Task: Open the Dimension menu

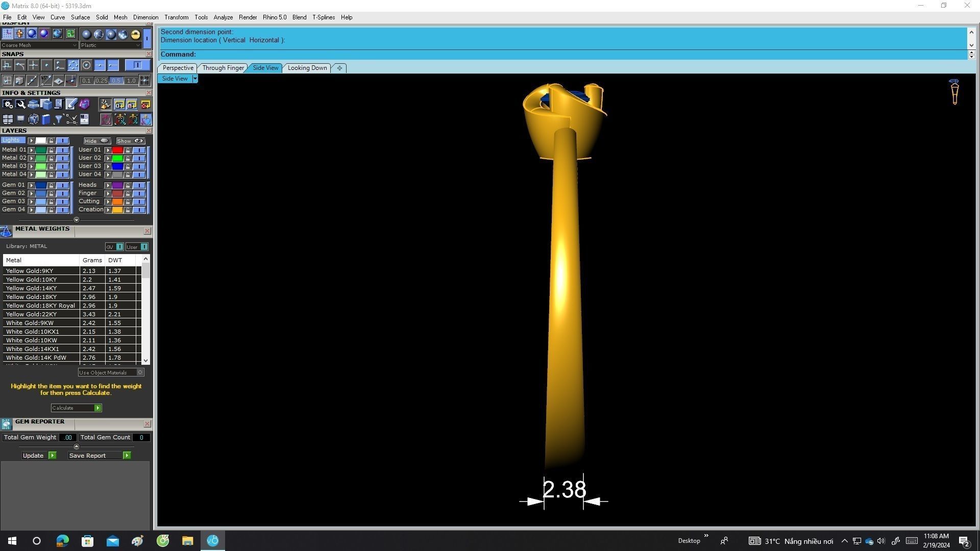Action: 145,17
